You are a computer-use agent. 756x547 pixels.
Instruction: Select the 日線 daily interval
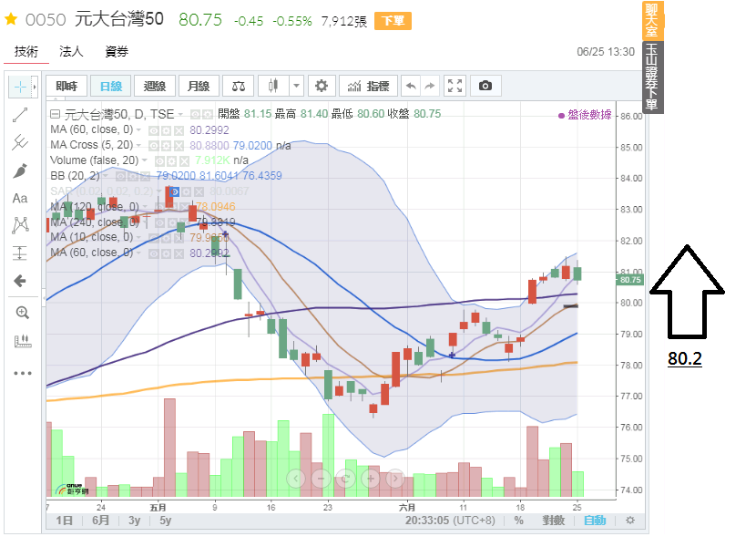point(111,87)
